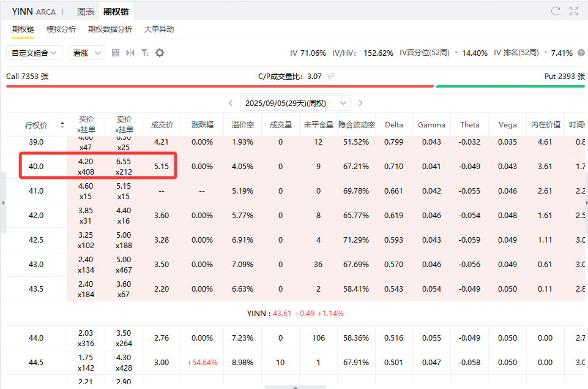Open the 期权数据分析 tab
Image resolution: width=588 pixels, height=389 pixels.
(110, 29)
